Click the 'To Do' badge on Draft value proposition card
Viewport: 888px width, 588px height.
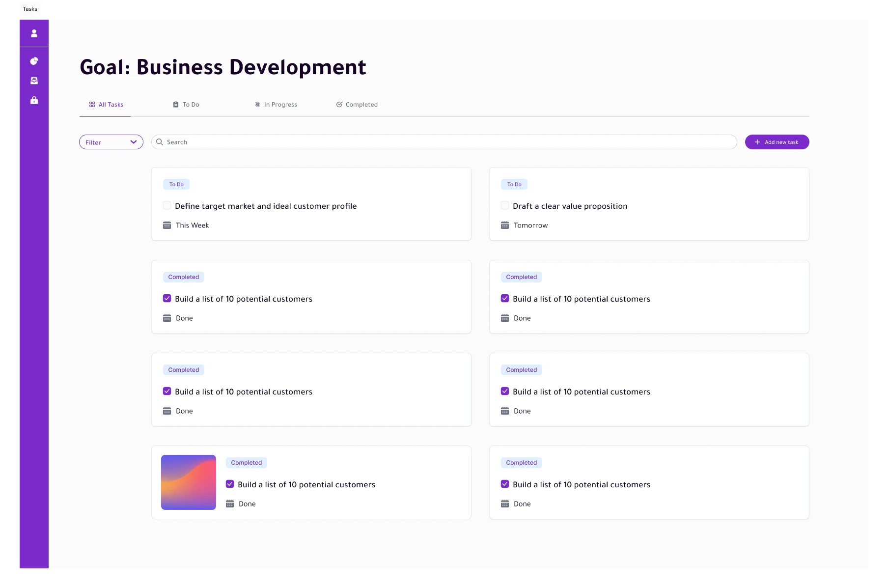(x=514, y=184)
